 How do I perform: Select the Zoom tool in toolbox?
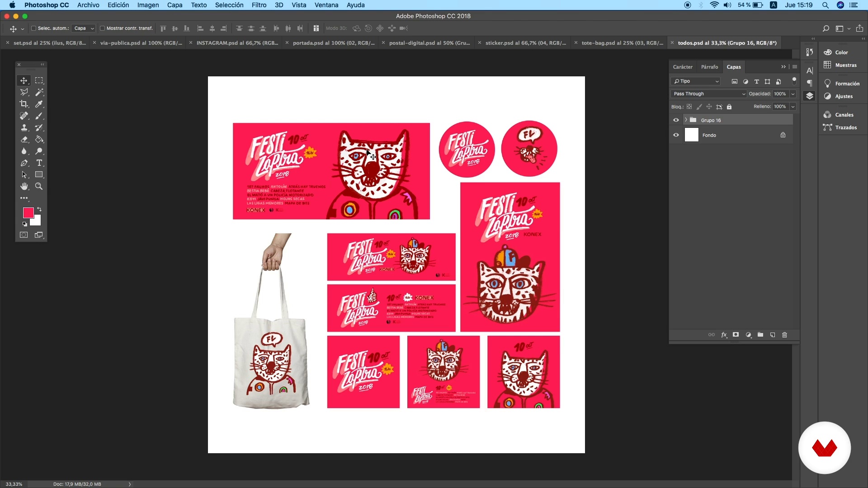tap(39, 186)
